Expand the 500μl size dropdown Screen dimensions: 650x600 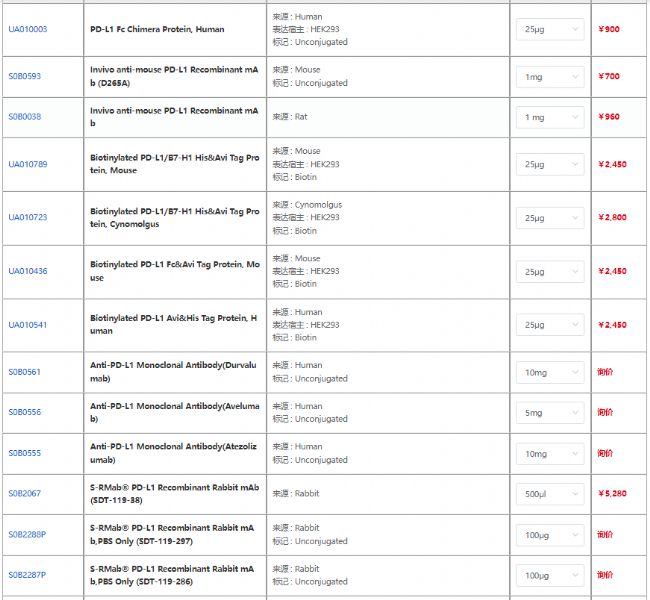point(550,494)
